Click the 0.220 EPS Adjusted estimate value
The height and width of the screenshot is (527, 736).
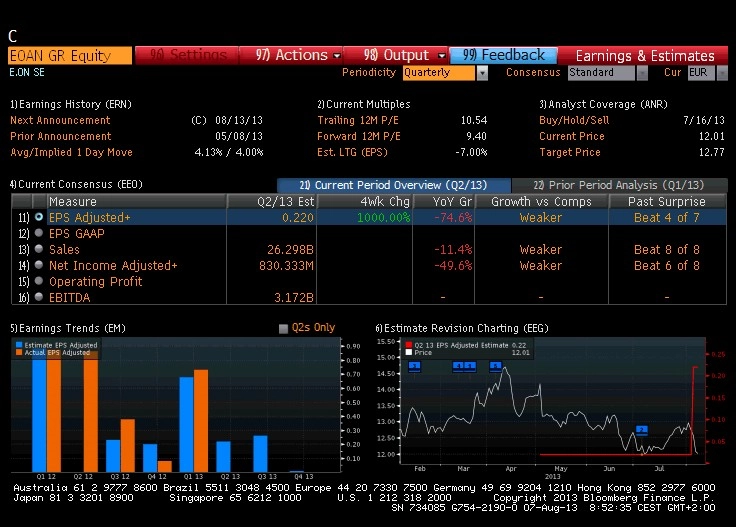(x=298, y=218)
